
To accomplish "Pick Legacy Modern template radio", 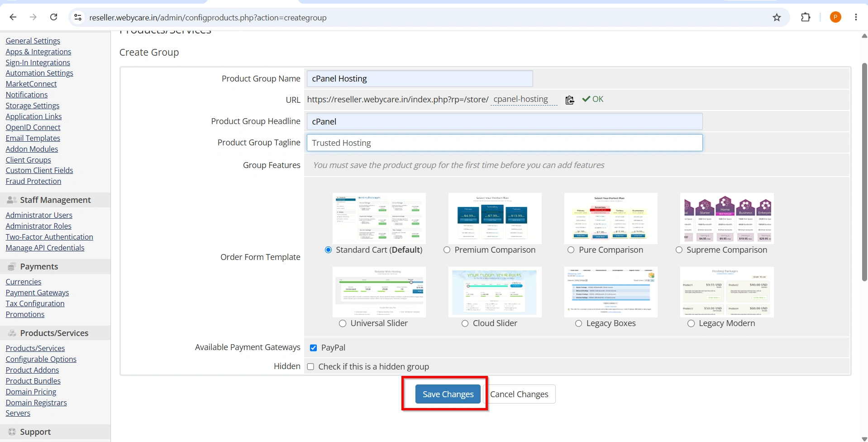I will pos(691,323).
